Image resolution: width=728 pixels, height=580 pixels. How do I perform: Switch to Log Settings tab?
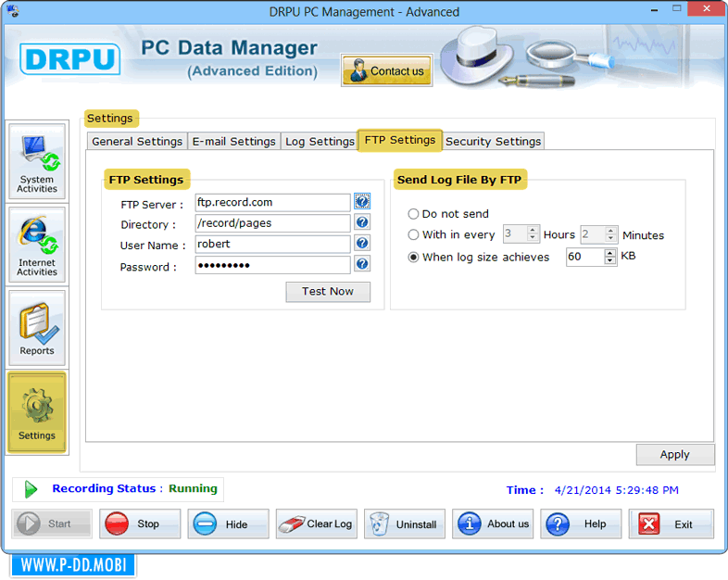(x=320, y=141)
